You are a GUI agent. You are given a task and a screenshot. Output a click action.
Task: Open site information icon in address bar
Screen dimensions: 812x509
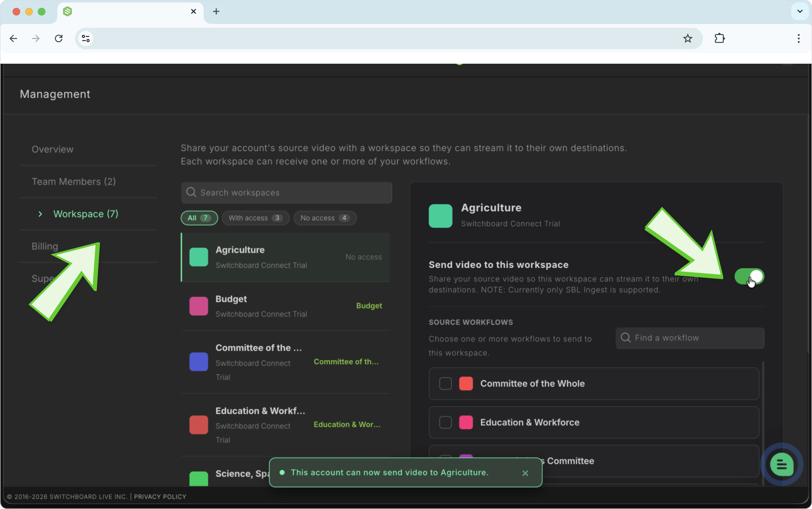click(86, 38)
